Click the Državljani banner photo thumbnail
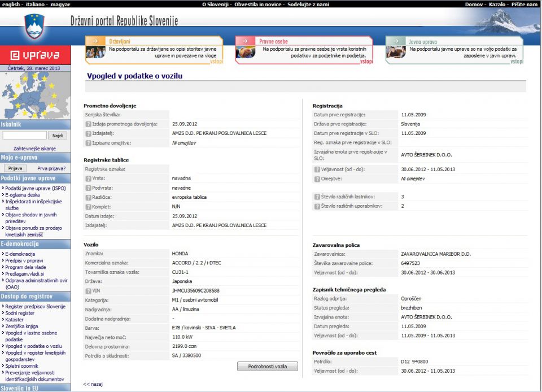This screenshot has width=542, height=392. coord(95,52)
